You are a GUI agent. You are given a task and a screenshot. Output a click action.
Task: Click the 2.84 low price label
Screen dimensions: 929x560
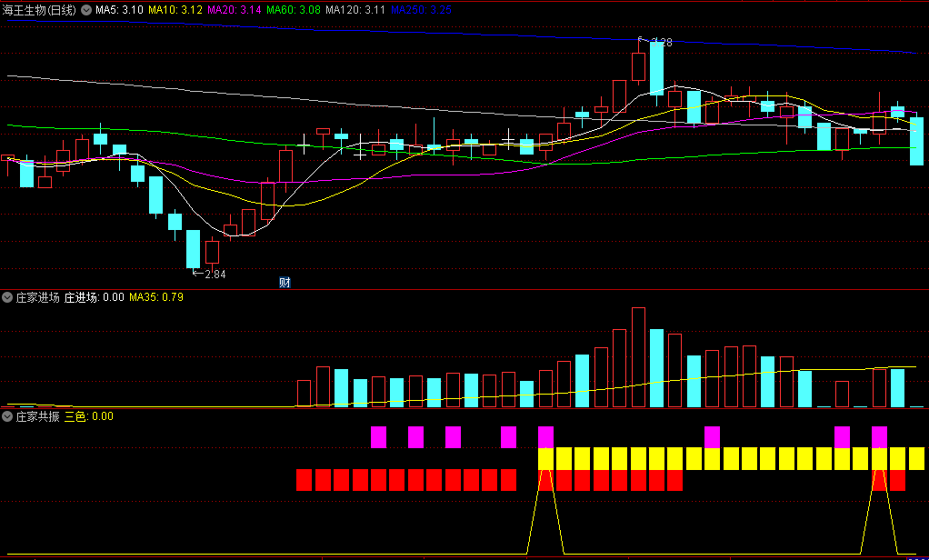215,275
